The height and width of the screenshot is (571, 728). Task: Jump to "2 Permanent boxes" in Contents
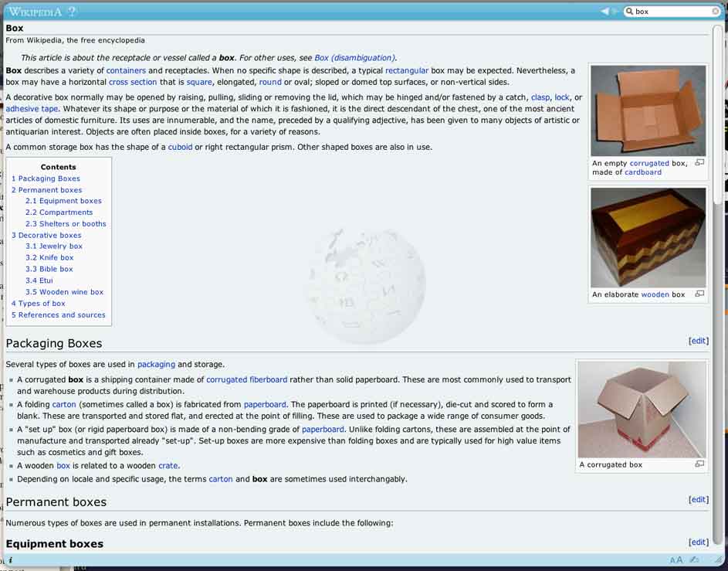coord(47,190)
